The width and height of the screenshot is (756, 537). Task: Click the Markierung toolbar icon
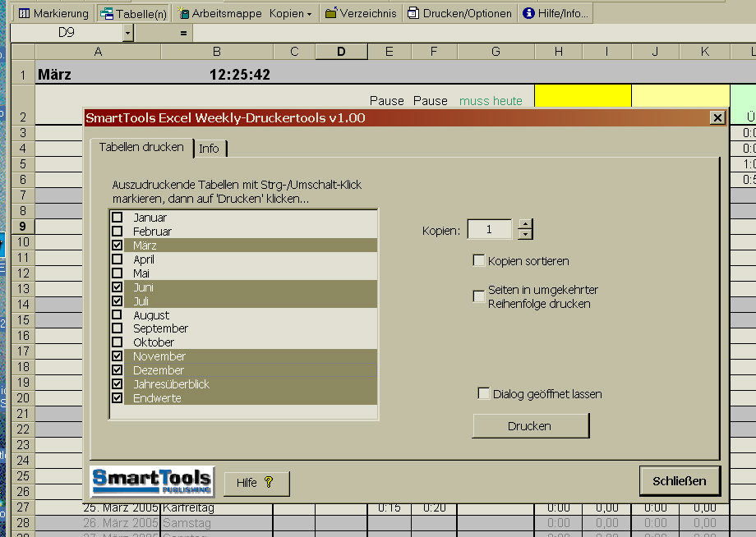[24, 13]
